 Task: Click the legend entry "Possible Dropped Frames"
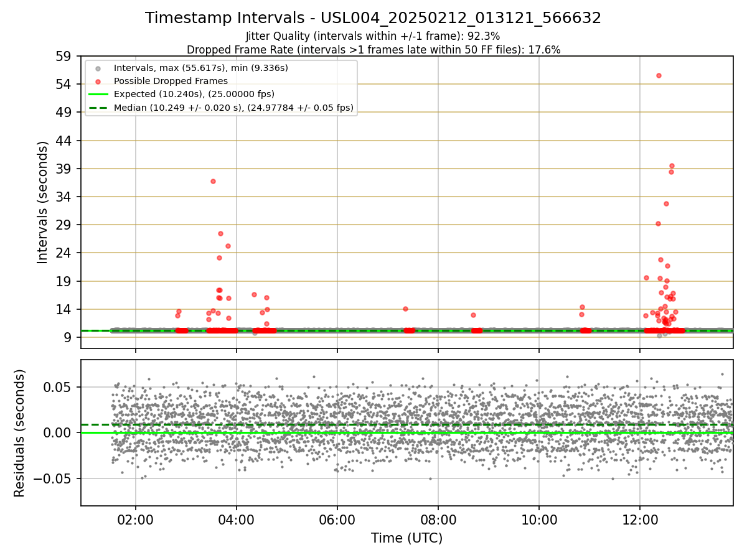tap(171, 81)
